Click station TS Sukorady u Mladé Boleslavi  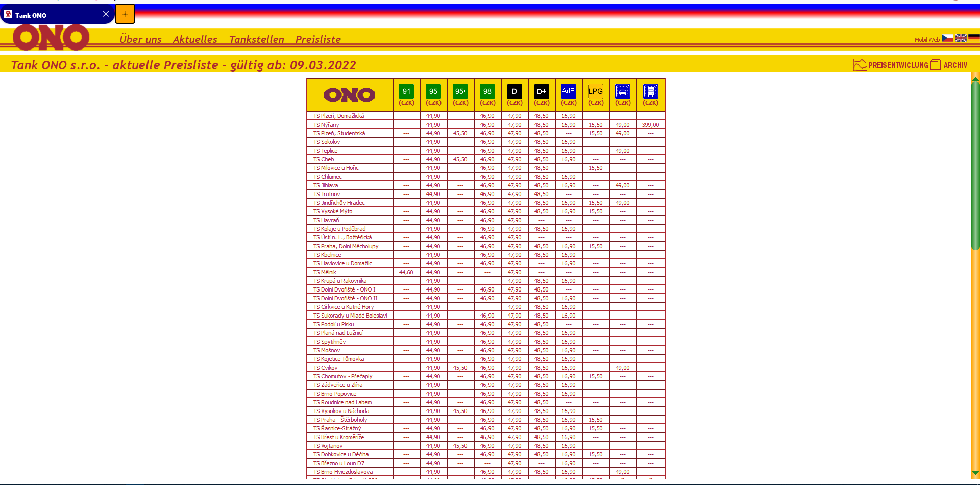click(350, 316)
